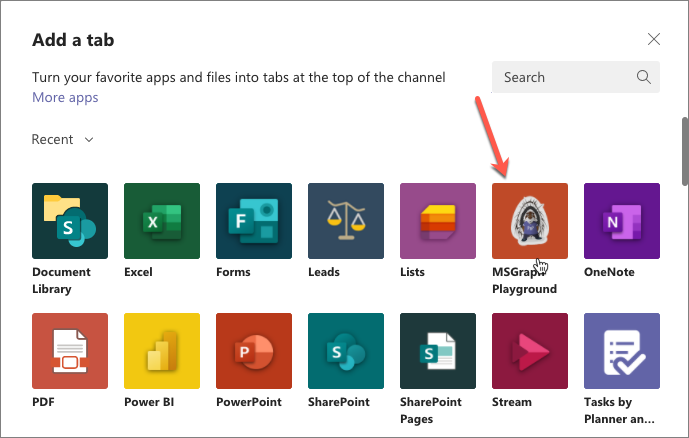The width and height of the screenshot is (689, 438).
Task: Open the Document Library app tile
Action: click(70, 221)
